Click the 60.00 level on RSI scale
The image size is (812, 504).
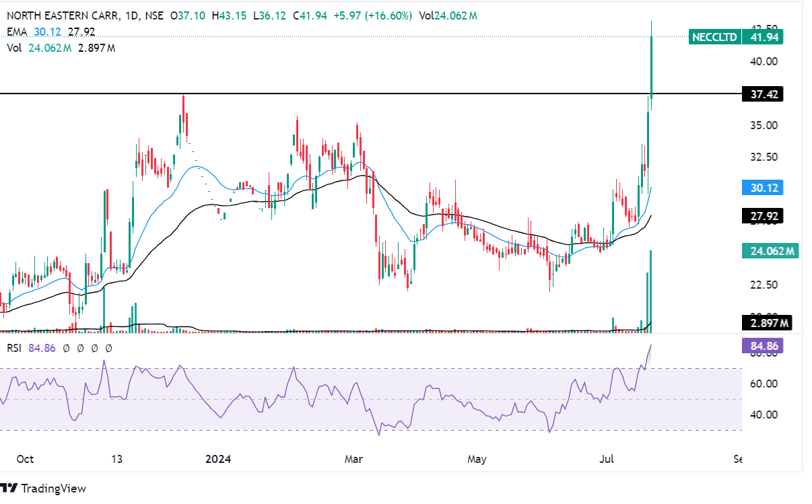point(764,384)
